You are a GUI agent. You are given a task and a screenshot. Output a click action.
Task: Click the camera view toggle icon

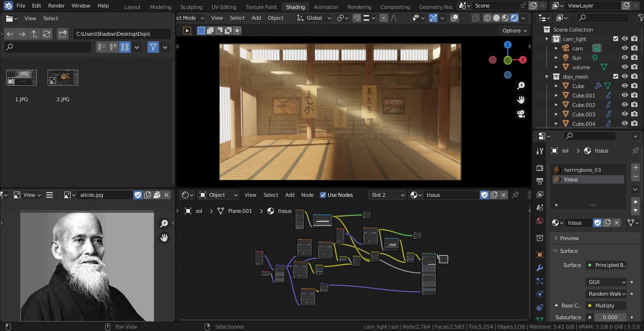pyautogui.click(x=521, y=114)
